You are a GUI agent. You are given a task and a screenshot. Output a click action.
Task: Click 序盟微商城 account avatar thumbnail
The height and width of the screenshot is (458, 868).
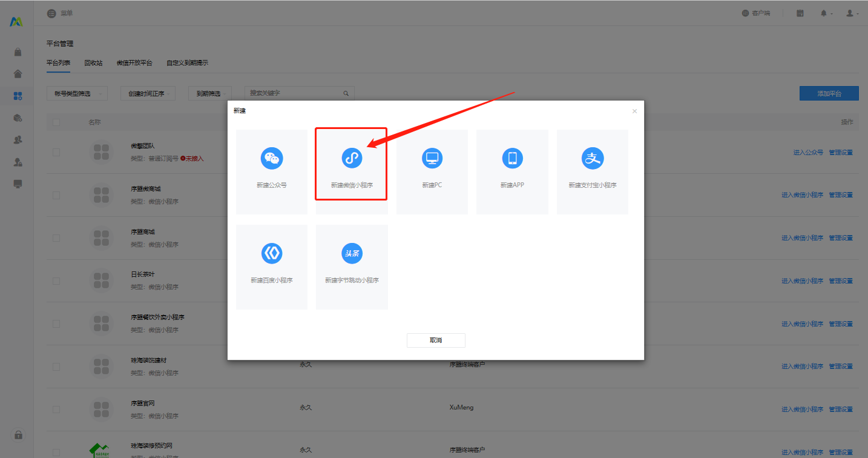(102, 195)
